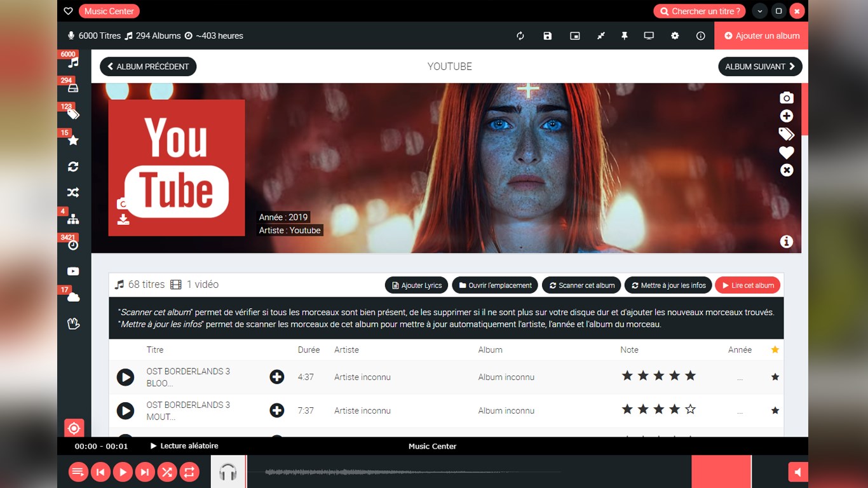Go to ALBUM PRÉCÉDENT
The width and height of the screenshot is (868, 488).
[x=148, y=67]
